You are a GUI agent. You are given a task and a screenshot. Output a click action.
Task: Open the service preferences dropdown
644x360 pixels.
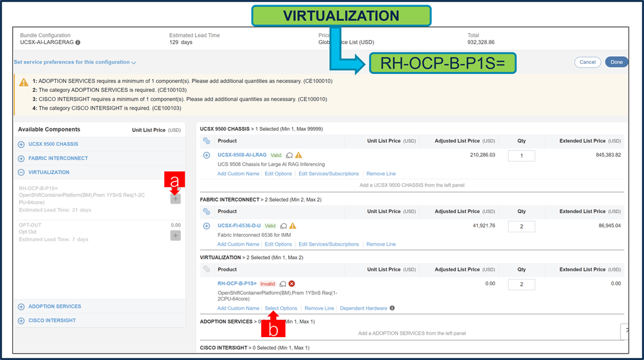point(75,62)
